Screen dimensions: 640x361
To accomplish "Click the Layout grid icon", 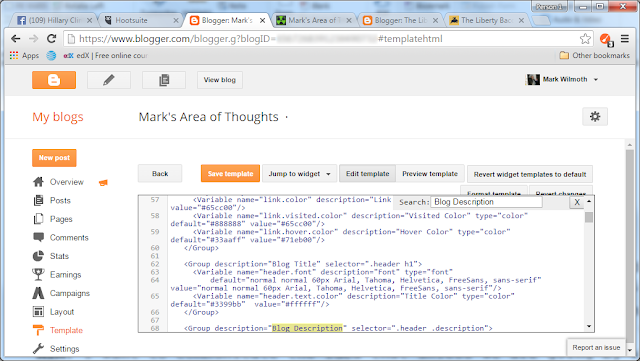I will (x=38, y=312).
